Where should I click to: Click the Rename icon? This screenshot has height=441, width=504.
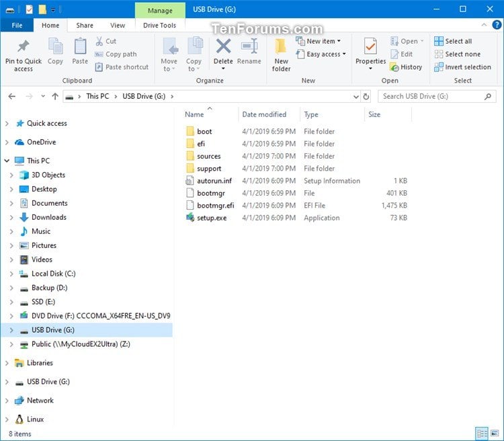(x=249, y=46)
